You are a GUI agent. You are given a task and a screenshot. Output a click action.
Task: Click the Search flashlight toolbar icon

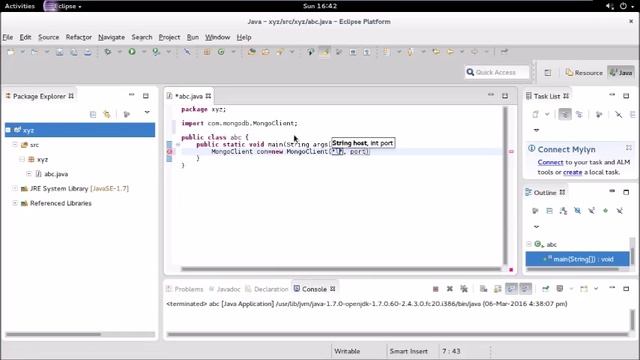click(280, 52)
